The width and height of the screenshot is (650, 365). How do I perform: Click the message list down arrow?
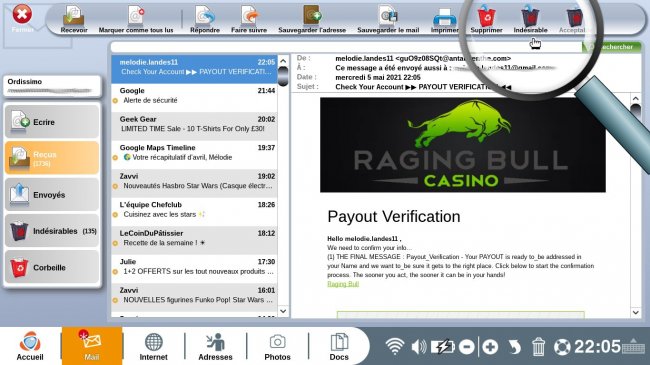pyautogui.click(x=283, y=311)
